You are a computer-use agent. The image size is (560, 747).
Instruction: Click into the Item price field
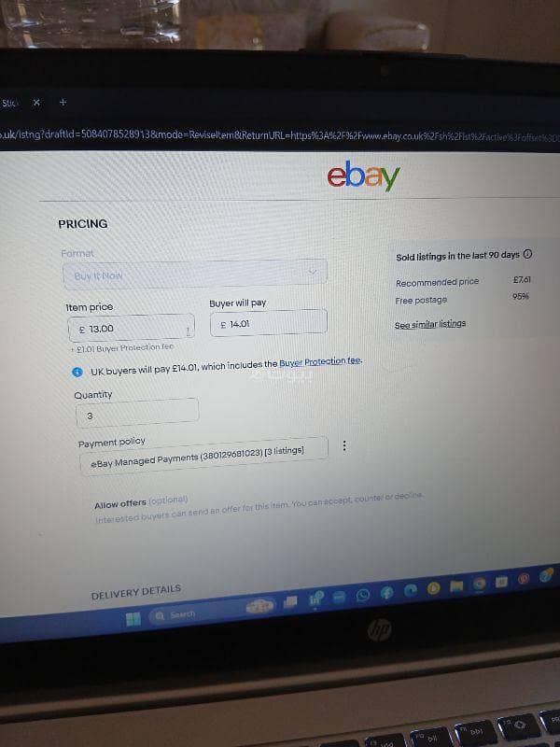pyautogui.click(x=132, y=328)
